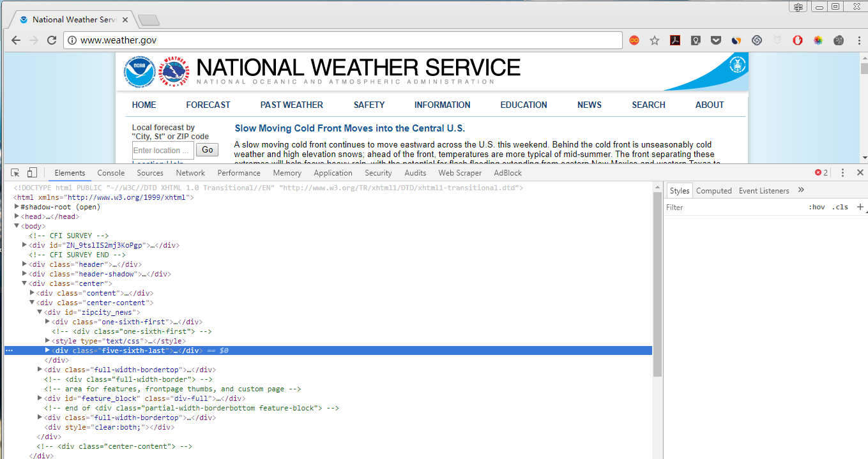Open the SimilarWeb extension icon
This screenshot has width=868, height=459.
(736, 40)
